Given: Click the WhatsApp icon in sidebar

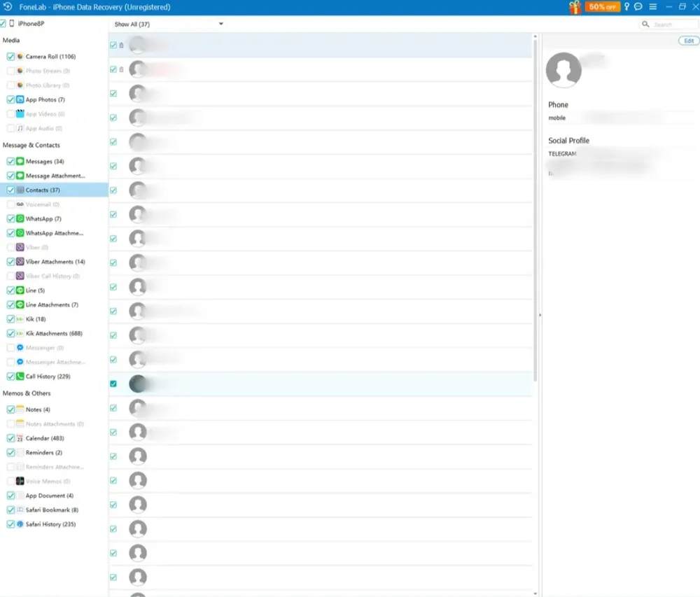Looking at the screenshot, I should coord(20,219).
